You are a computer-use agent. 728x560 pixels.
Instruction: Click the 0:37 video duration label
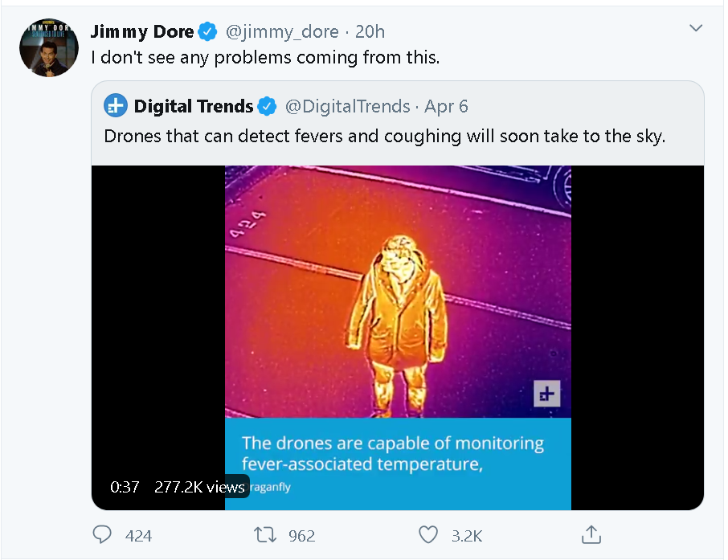coord(125,487)
